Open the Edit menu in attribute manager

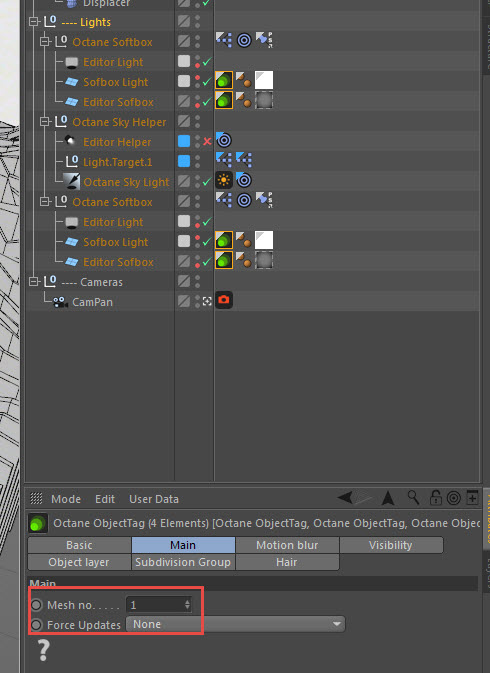click(x=105, y=499)
